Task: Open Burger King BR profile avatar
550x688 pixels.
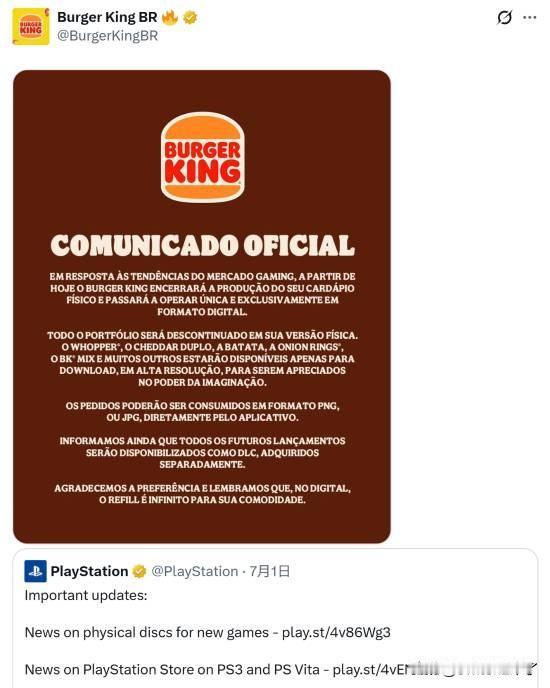Action: click(31, 26)
